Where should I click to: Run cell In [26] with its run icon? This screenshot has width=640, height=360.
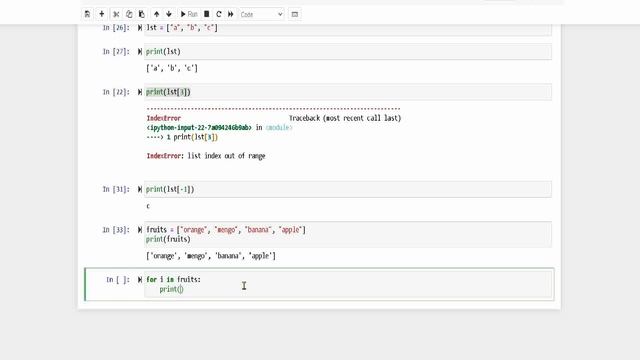tap(140, 28)
